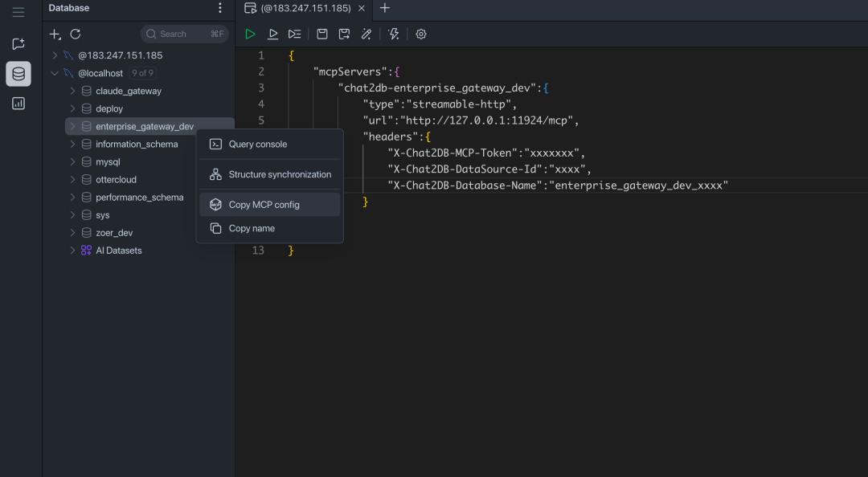Open the AI chat sidebar icon

18,44
